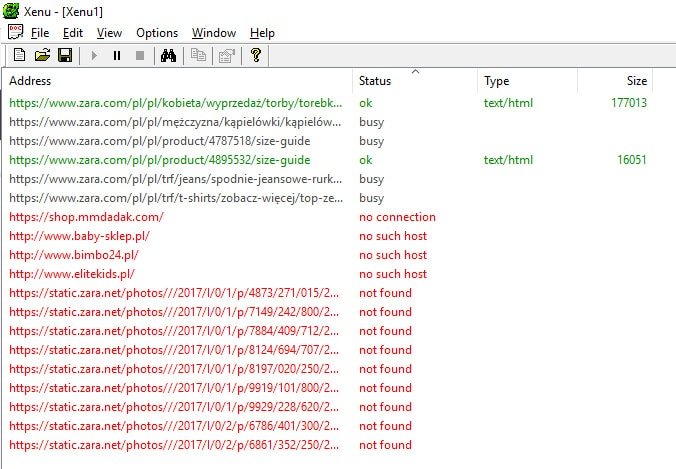Sort list by Address column header

[x=31, y=81]
